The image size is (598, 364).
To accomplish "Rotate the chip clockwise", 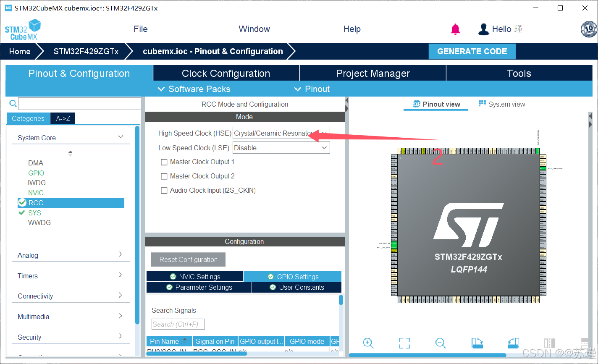I will coord(477,343).
